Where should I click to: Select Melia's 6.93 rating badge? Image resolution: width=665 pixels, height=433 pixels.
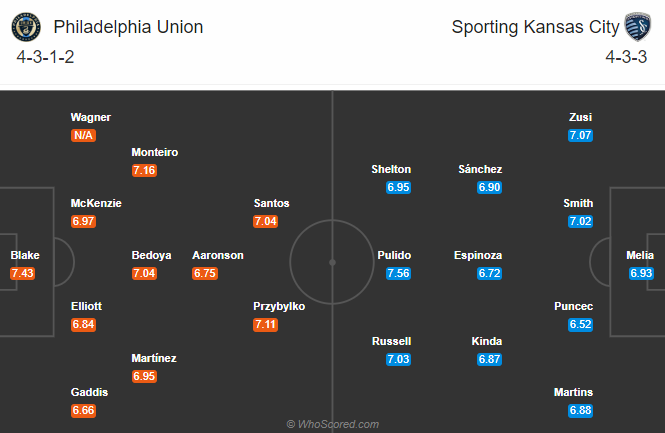641,273
